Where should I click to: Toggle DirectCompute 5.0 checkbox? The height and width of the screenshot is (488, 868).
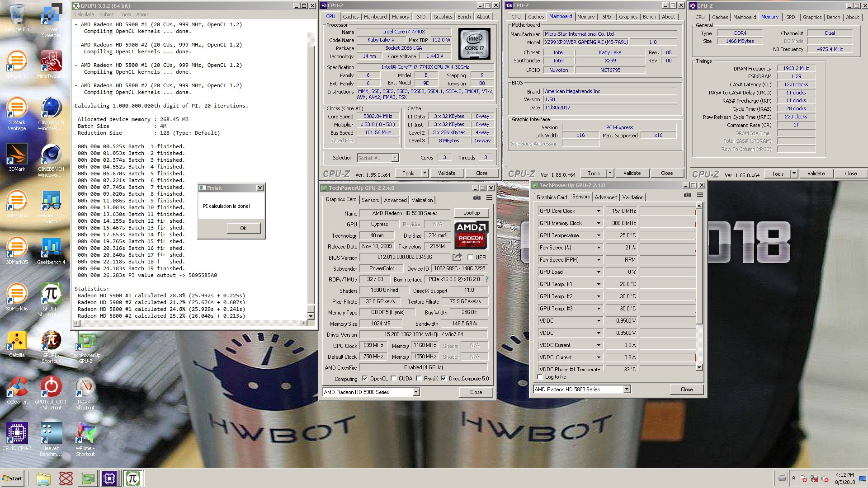443,379
